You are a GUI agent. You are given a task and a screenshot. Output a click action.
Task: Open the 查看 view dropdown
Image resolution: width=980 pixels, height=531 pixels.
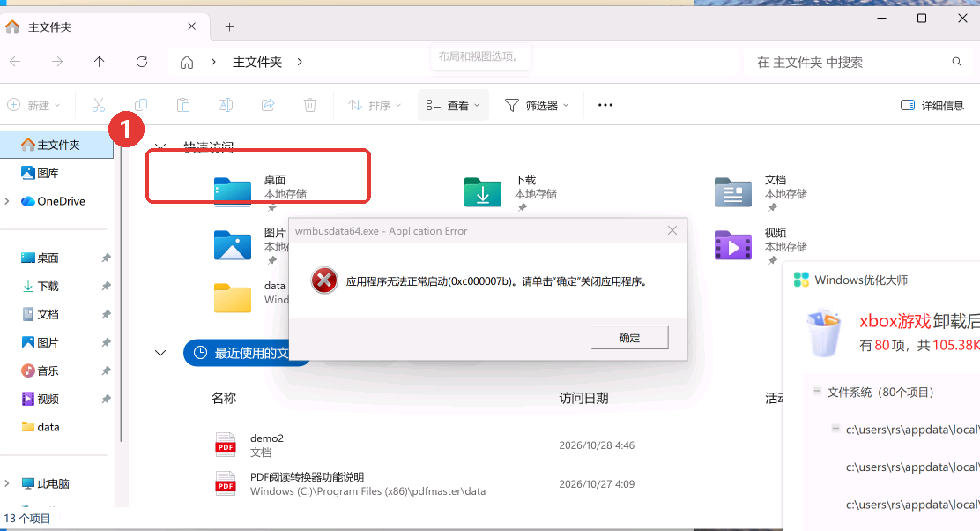click(x=453, y=105)
